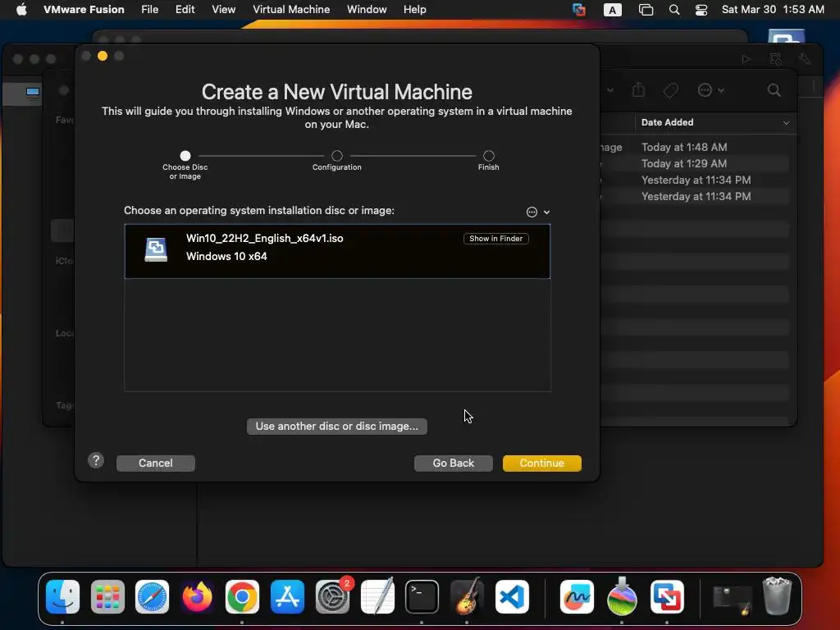Open the Help menu
Screen dimensions: 840x630
click(x=414, y=10)
